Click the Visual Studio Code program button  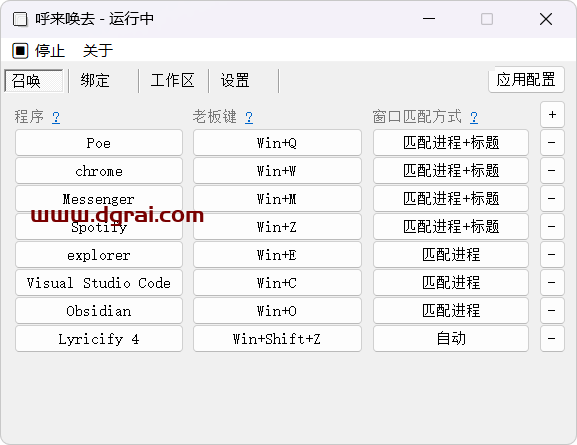pyautogui.click(x=99, y=283)
